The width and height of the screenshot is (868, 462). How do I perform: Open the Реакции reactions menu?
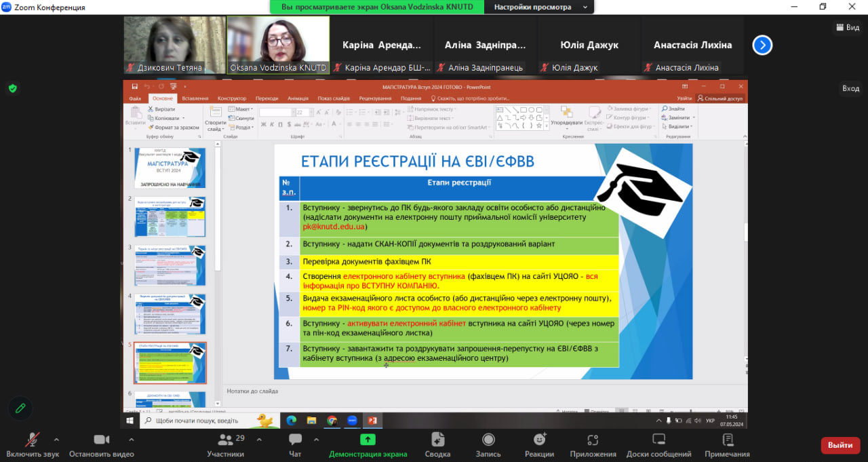(x=539, y=445)
